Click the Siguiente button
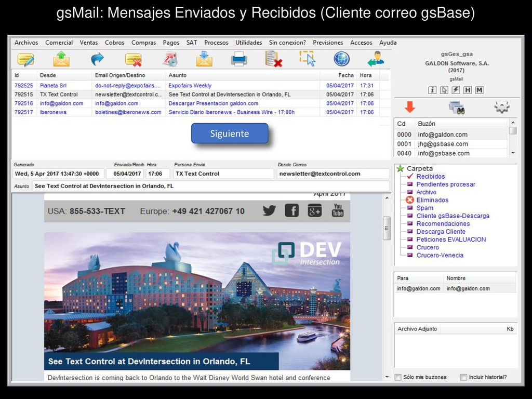The height and width of the screenshot is (399, 532). pyautogui.click(x=230, y=134)
